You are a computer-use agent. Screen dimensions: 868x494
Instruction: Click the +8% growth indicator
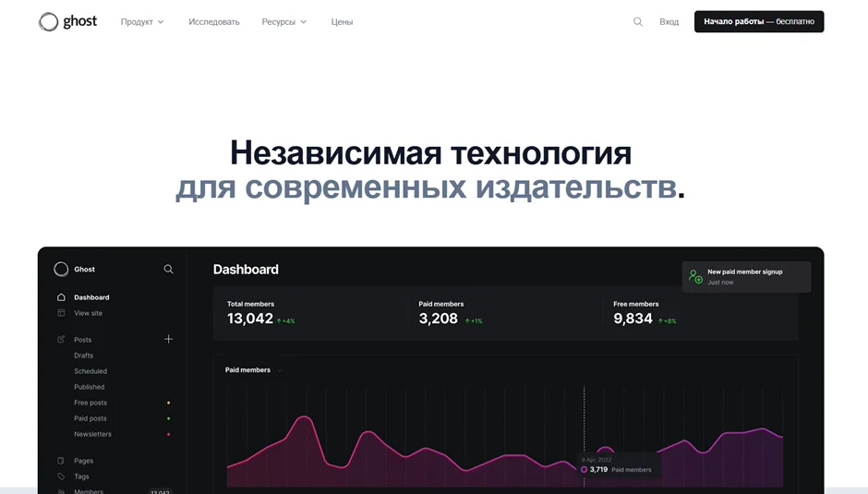tap(667, 321)
